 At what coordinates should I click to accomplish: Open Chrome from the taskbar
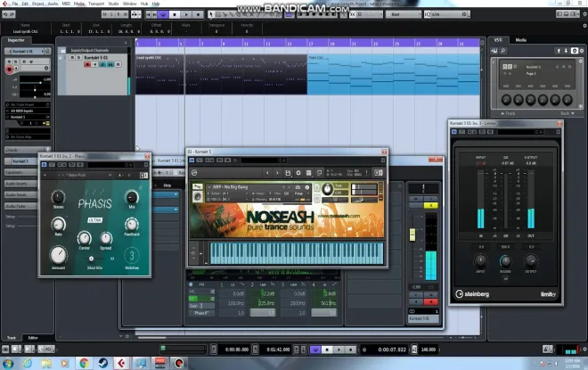(84, 363)
